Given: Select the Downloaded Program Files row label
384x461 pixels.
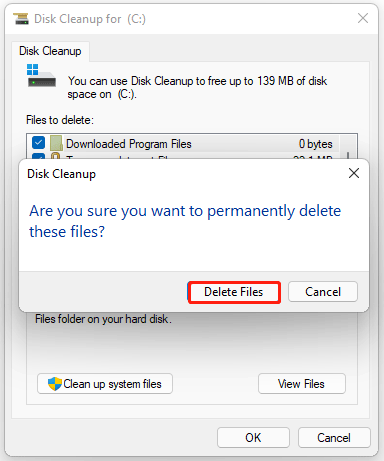Looking at the screenshot, I should click(x=129, y=144).
